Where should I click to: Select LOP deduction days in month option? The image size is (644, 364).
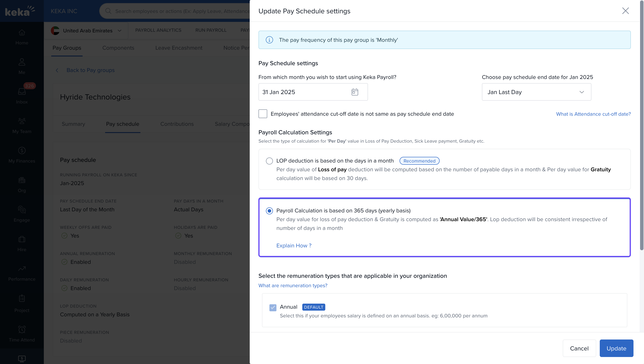269,161
